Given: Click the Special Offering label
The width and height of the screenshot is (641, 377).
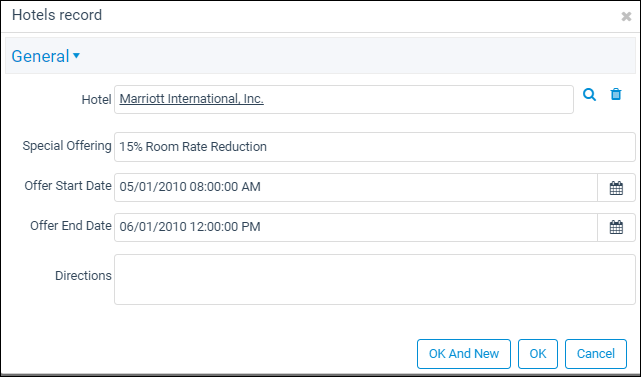Looking at the screenshot, I should coord(67,146).
